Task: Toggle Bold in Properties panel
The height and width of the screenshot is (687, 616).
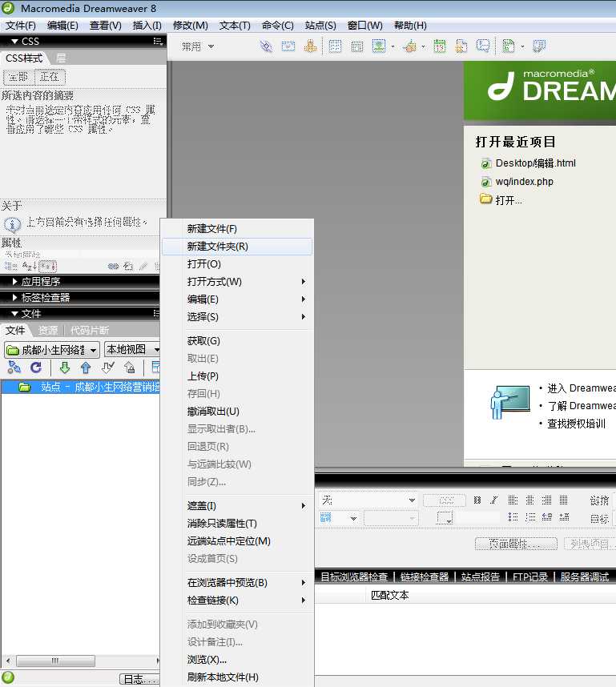Action: [477, 500]
